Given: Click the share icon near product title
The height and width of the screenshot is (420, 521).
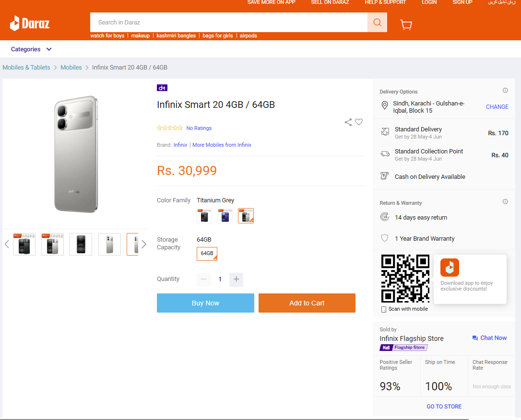Looking at the screenshot, I should [x=348, y=122].
